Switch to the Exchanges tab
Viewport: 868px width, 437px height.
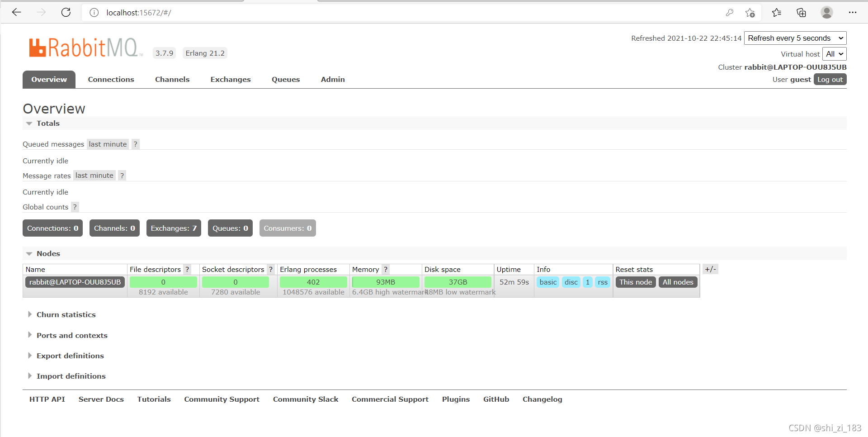(x=231, y=79)
